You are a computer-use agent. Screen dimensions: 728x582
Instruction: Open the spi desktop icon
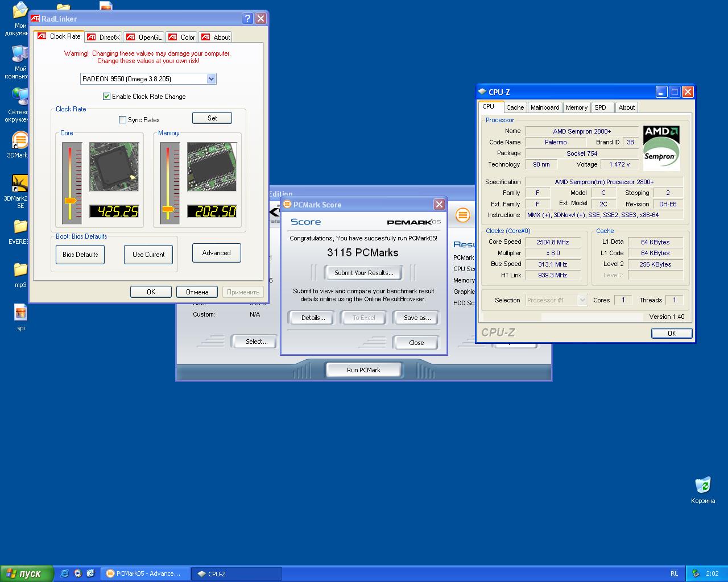20,313
